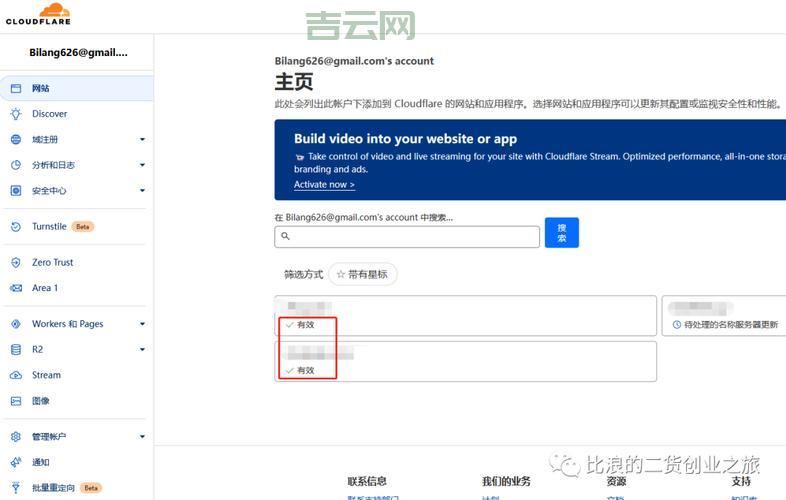Click the 我们的业务 footer heading

[506, 481]
